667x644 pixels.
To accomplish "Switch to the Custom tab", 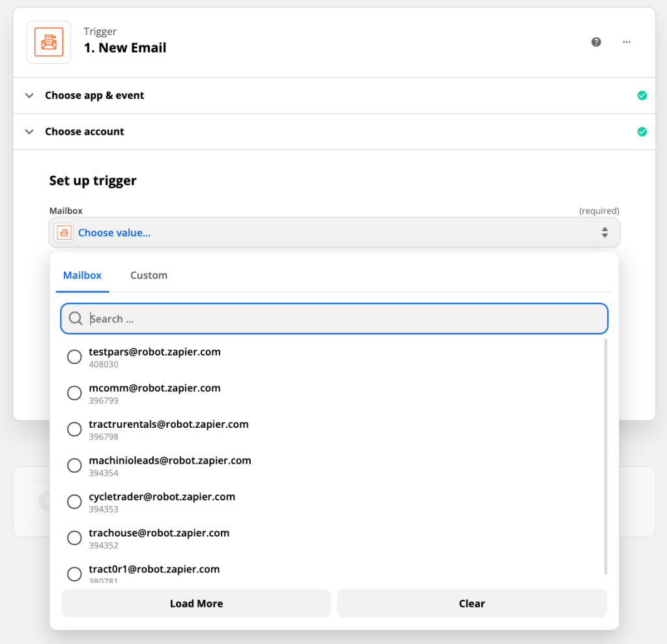I will point(149,275).
